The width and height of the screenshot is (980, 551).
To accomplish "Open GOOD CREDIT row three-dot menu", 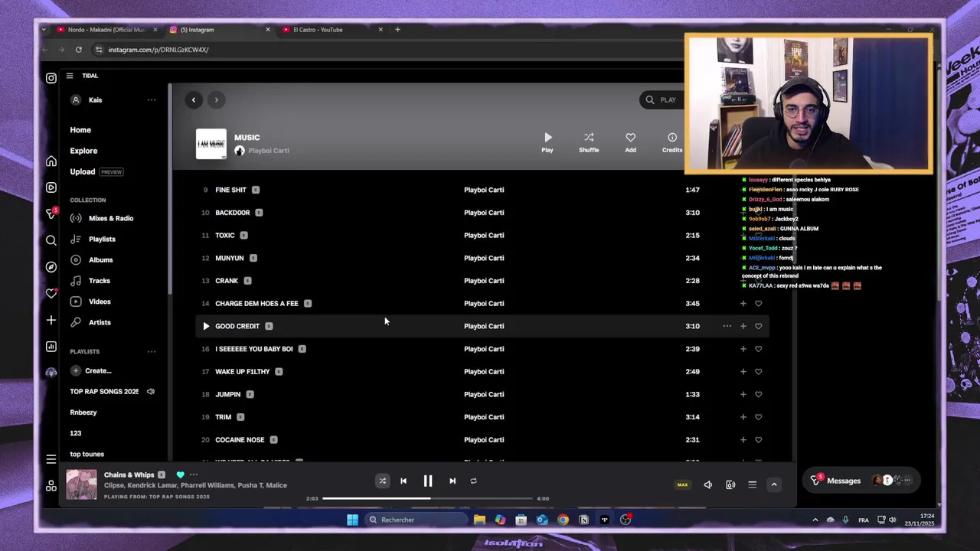I will [x=727, y=327].
